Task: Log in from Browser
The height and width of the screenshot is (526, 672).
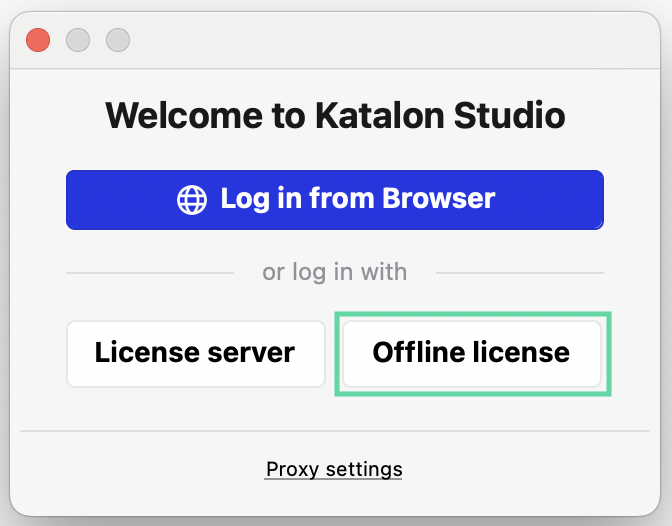Action: [x=335, y=199]
